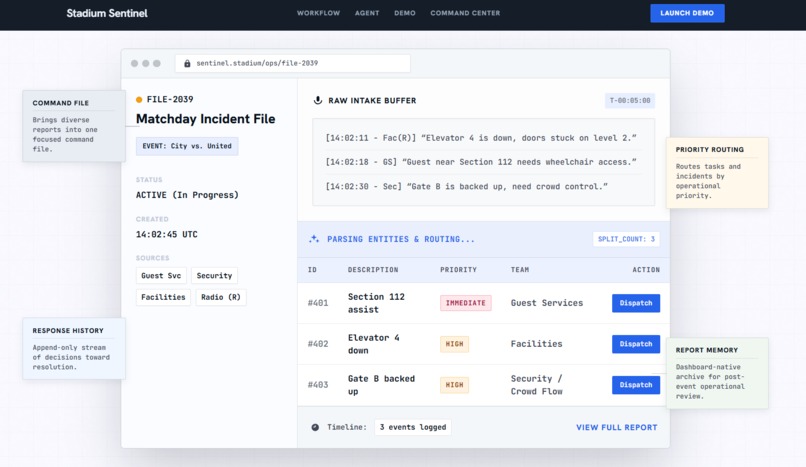Click the sparkle icon by Parsing Entities
Image resolution: width=806 pixels, height=467 pixels.
(x=314, y=239)
